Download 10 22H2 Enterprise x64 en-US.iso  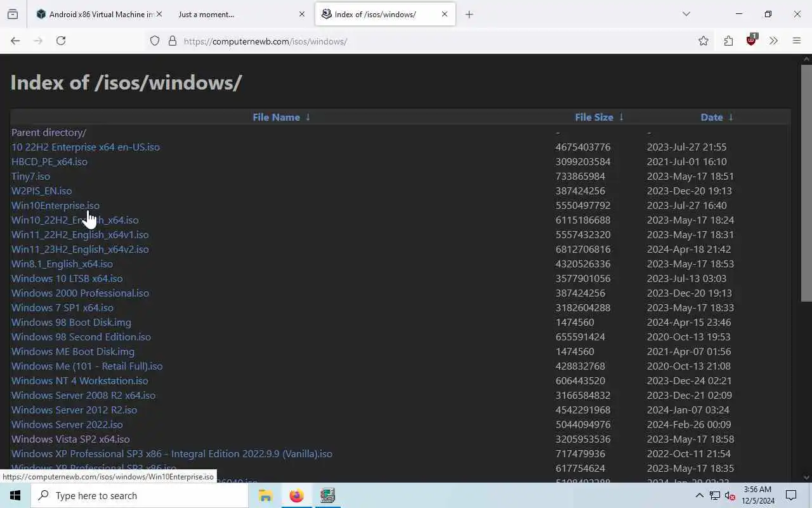click(86, 147)
